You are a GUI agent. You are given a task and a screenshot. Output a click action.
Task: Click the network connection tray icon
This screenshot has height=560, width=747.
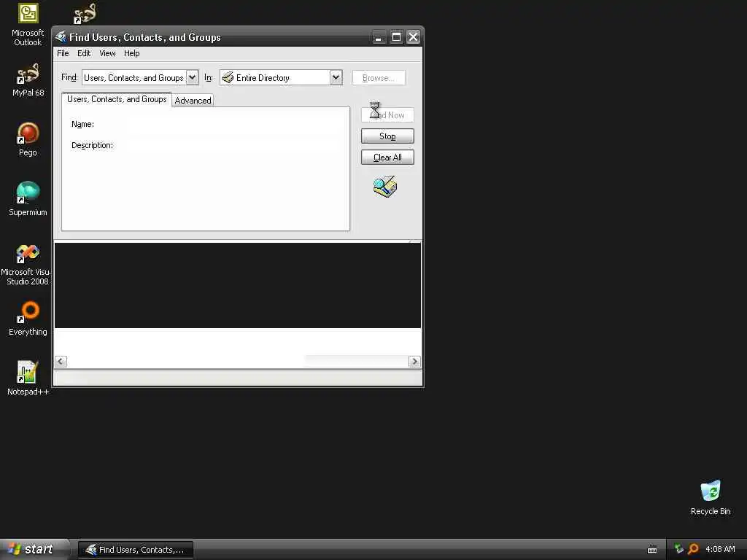pos(679,549)
